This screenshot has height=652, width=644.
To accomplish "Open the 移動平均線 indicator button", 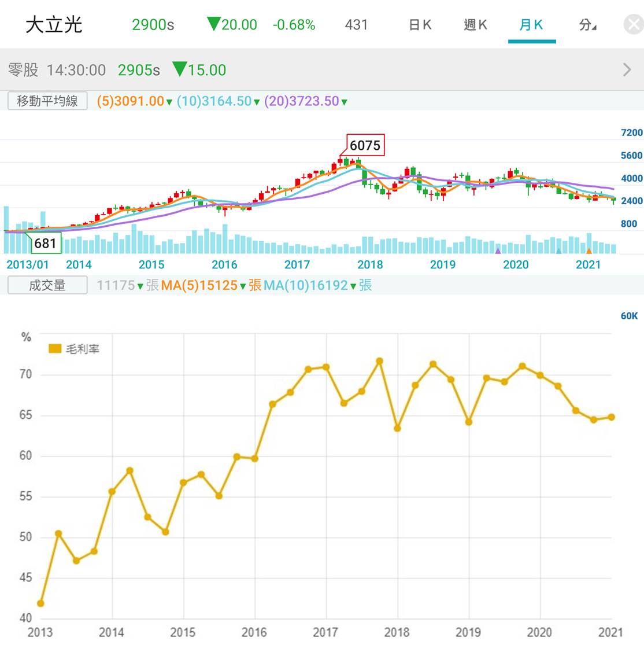I will pos(47,101).
